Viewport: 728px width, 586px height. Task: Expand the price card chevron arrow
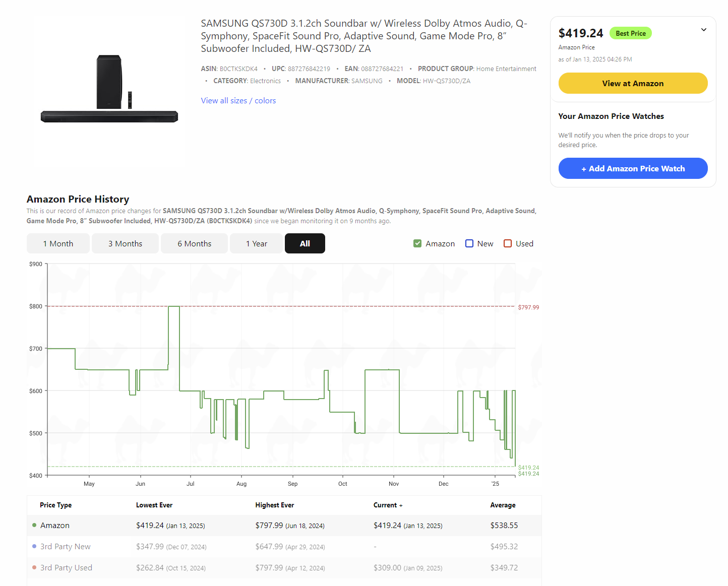pyautogui.click(x=703, y=30)
